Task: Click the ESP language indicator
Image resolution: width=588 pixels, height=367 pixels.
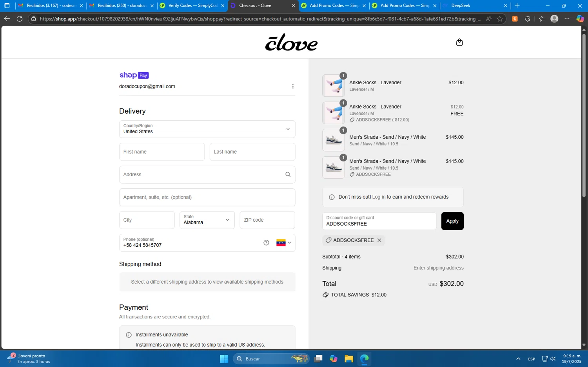Action: point(532,359)
